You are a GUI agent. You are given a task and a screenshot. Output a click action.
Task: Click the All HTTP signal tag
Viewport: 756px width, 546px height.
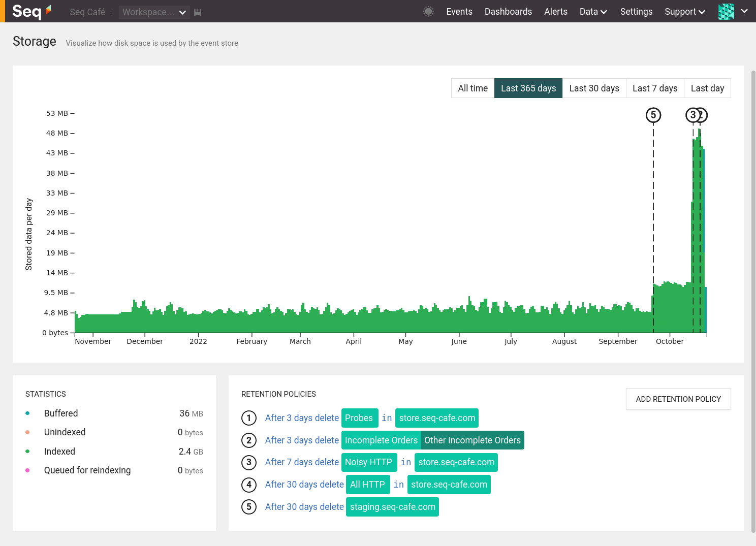(368, 485)
